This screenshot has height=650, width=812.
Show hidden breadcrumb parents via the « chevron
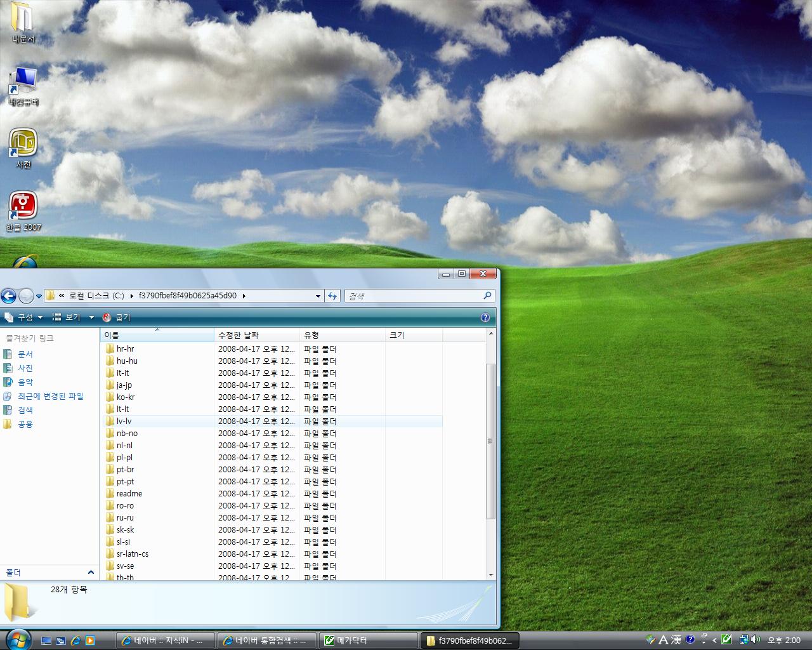tap(62, 296)
